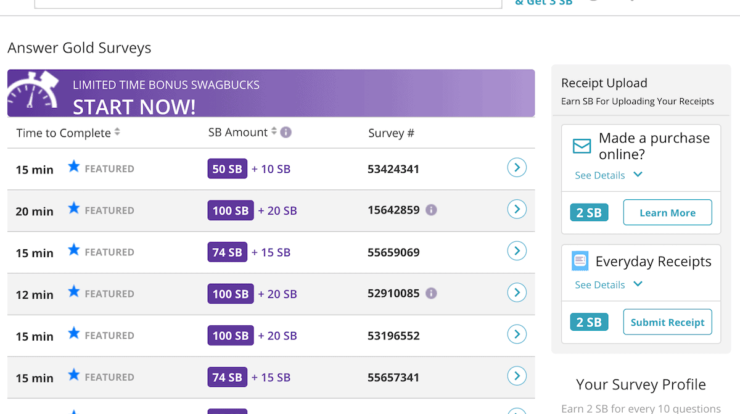Click 100 SB badge on survey 15642859
740x414 pixels.
point(230,210)
